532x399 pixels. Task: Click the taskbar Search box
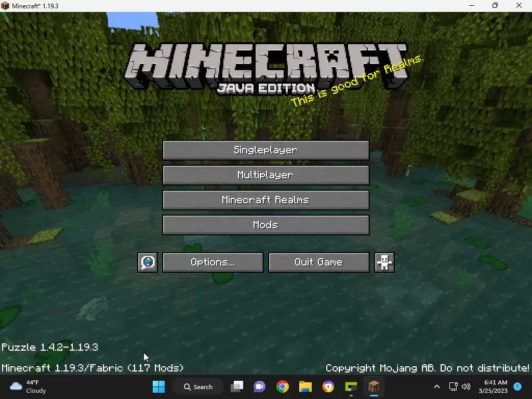[198, 387]
